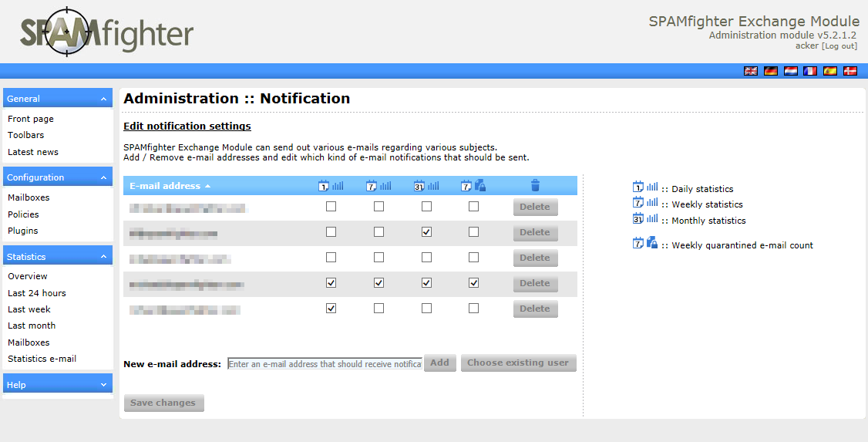Switch language with the Spanish flag

829,71
